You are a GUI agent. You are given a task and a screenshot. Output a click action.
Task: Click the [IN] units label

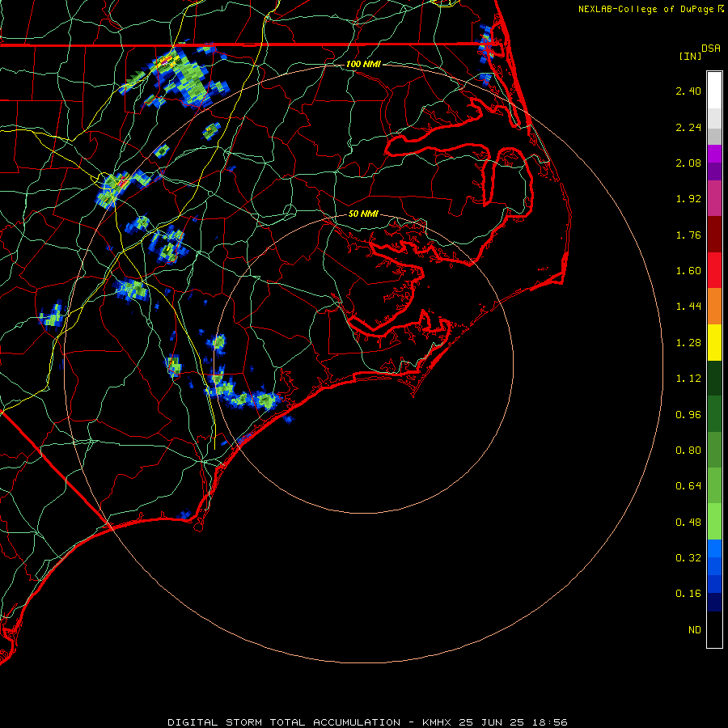click(x=690, y=56)
